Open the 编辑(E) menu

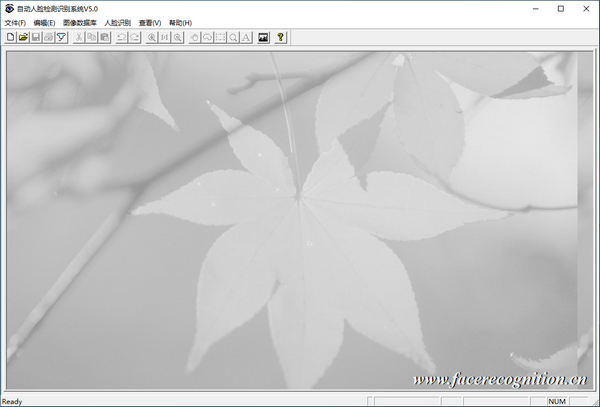[x=45, y=22]
